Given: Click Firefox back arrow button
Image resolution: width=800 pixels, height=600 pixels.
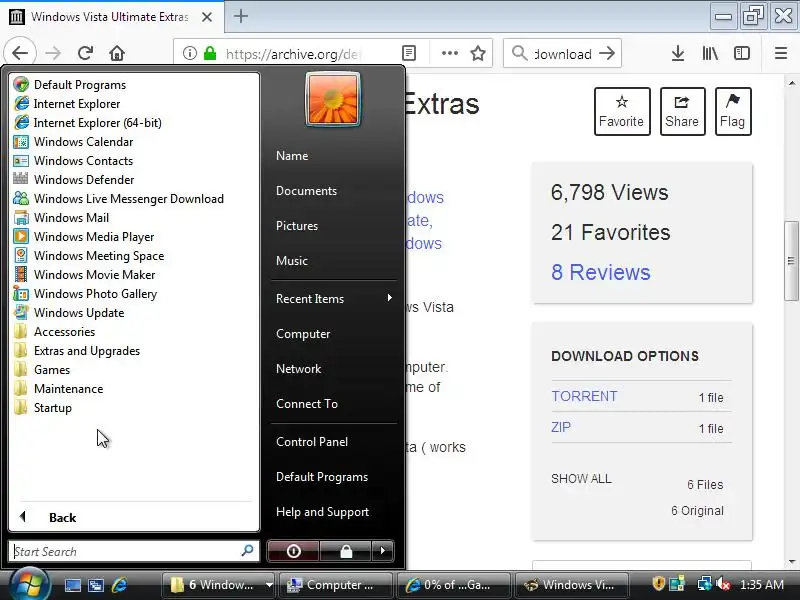Looking at the screenshot, I should (x=20, y=53).
